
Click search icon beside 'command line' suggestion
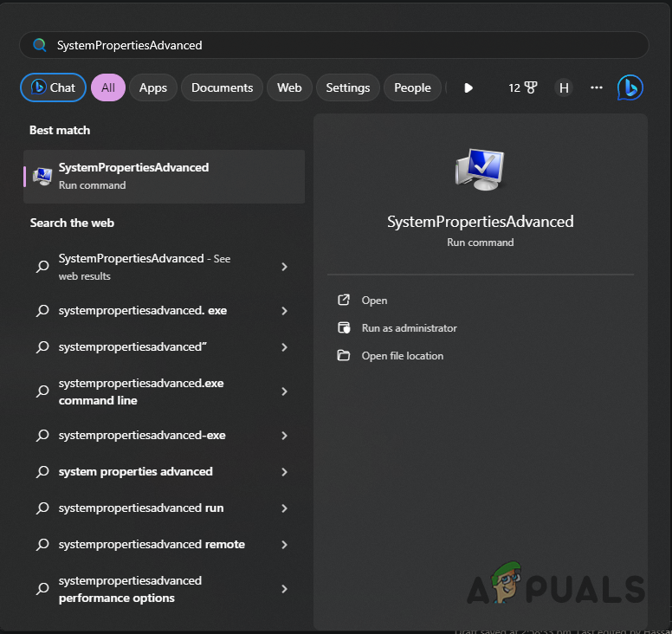click(x=42, y=391)
